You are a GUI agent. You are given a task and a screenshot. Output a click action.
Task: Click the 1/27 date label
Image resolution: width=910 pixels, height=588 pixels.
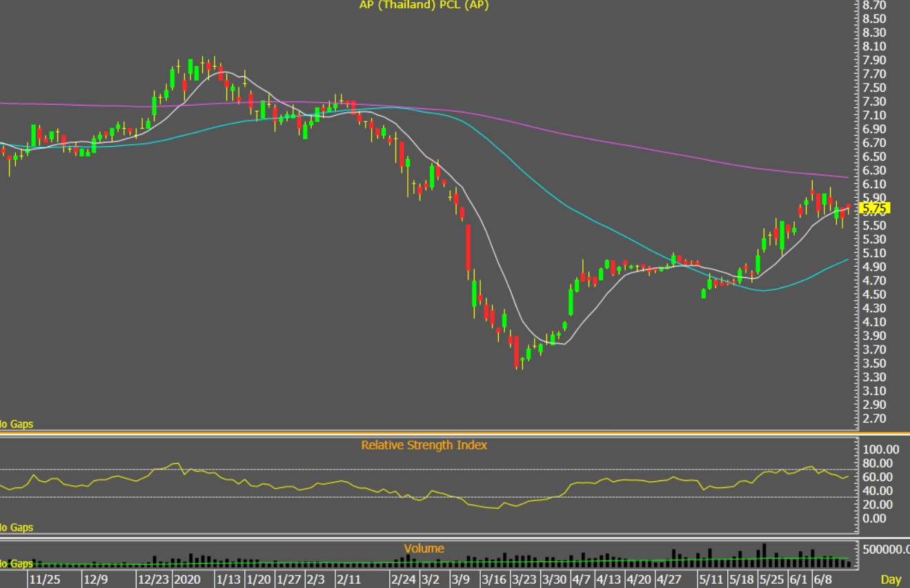[290, 579]
